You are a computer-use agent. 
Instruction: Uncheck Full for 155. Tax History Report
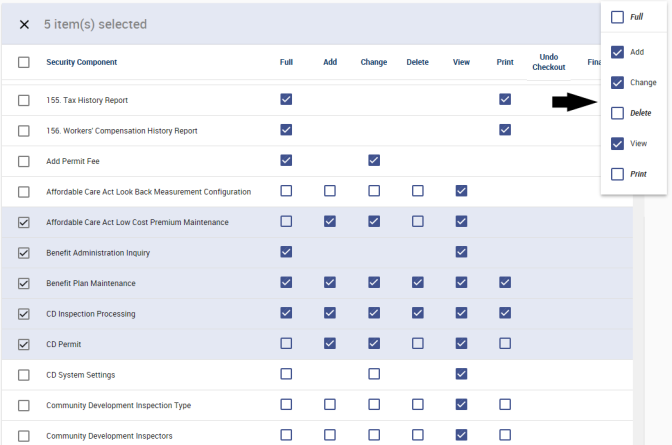pos(287,100)
